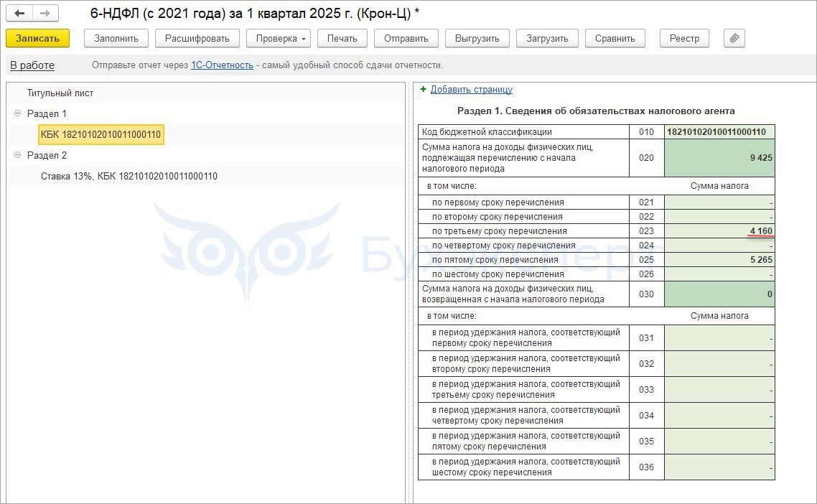Click the line 034 amount cell

click(x=719, y=416)
